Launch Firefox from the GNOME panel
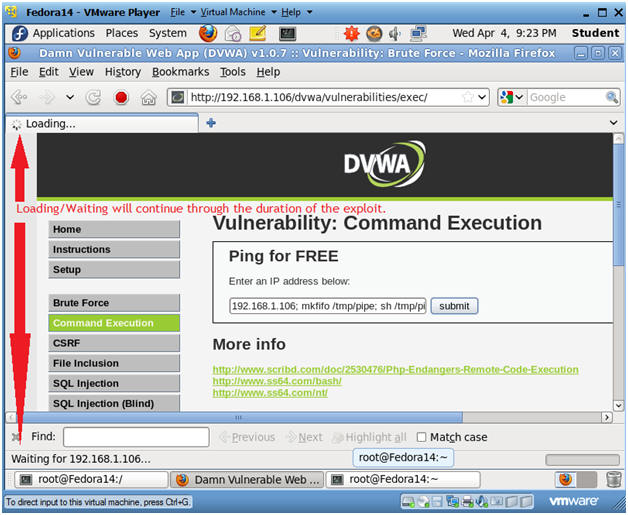The height and width of the screenshot is (515, 628). tap(208, 33)
